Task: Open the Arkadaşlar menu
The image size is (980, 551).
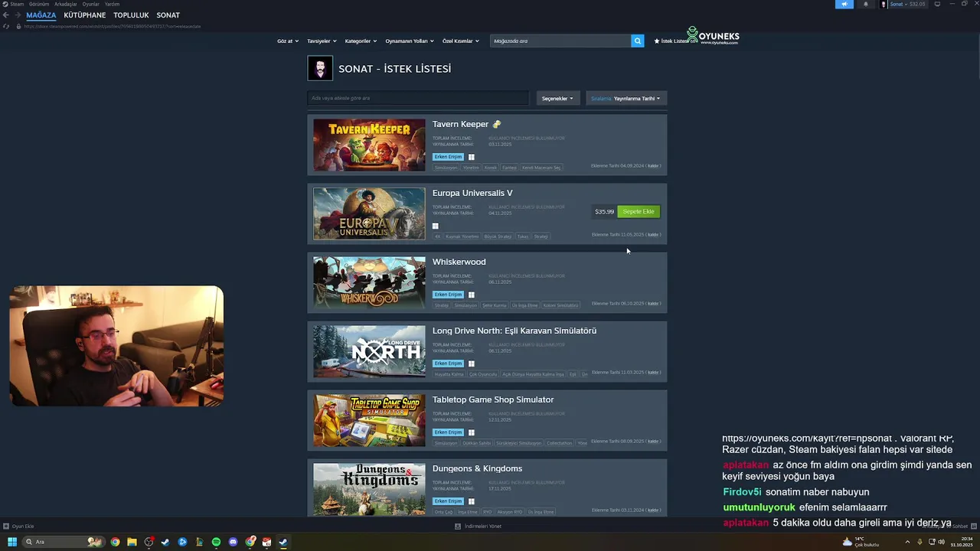Action: pos(65,4)
